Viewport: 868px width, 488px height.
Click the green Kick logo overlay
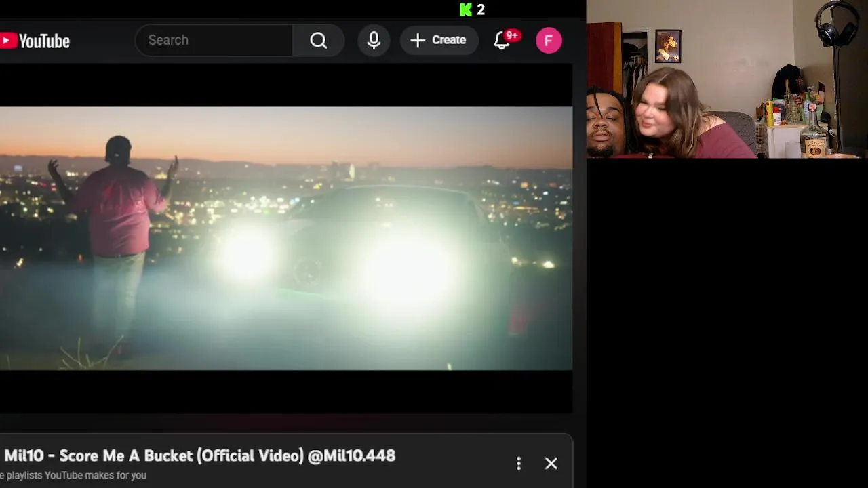(x=465, y=9)
